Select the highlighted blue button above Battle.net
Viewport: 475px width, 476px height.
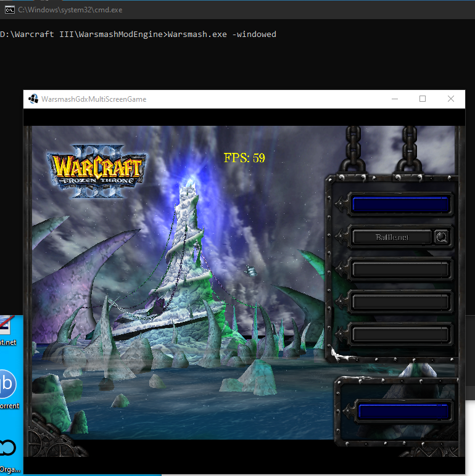[x=400, y=204]
